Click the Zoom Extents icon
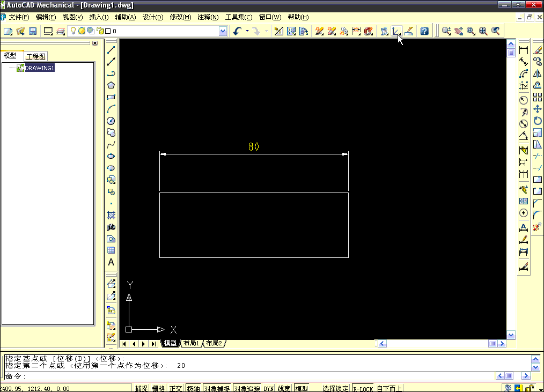 (x=483, y=31)
